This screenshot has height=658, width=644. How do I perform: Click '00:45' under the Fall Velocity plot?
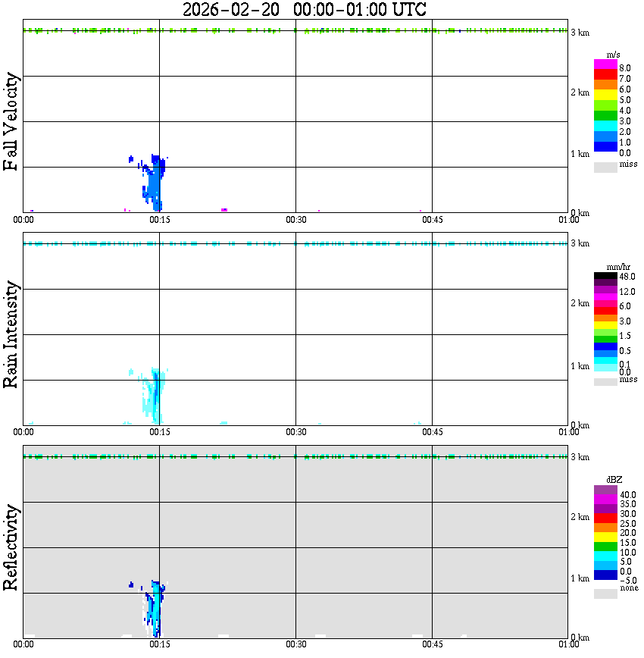433,220
